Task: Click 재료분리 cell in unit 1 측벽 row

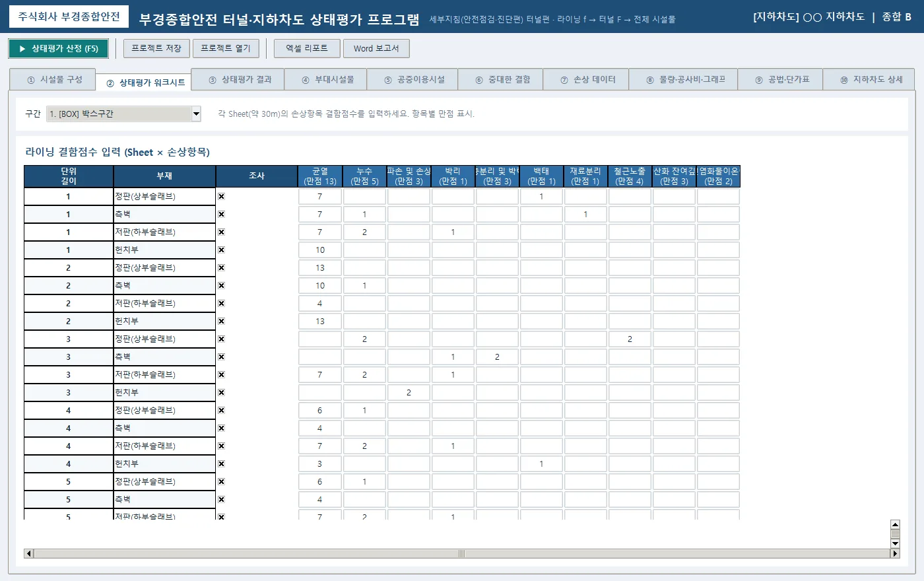Action: point(585,215)
